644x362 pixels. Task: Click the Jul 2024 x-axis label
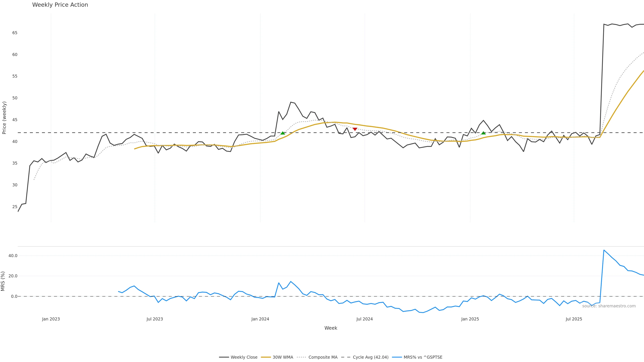coord(364,319)
